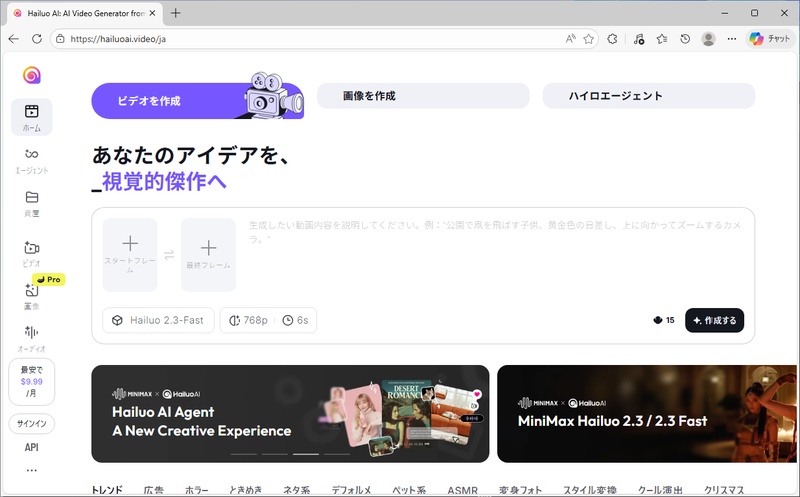Screen dimensions: 800x497
Task: Select the クリスマス category tab
Action: 724,490
